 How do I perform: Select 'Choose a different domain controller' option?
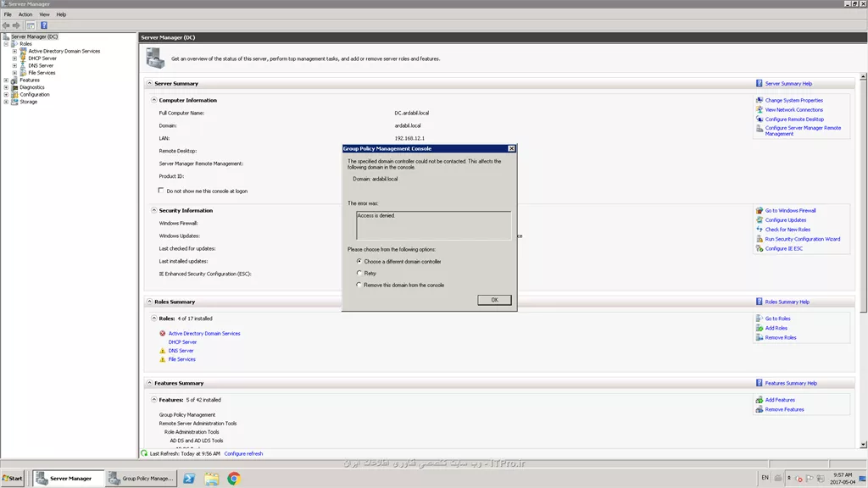pyautogui.click(x=359, y=261)
